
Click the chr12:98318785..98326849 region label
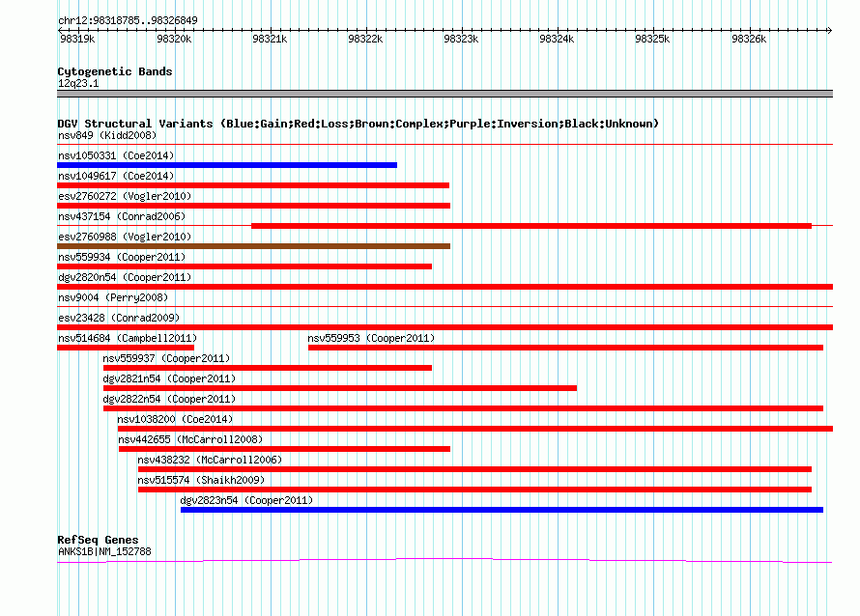pos(128,20)
